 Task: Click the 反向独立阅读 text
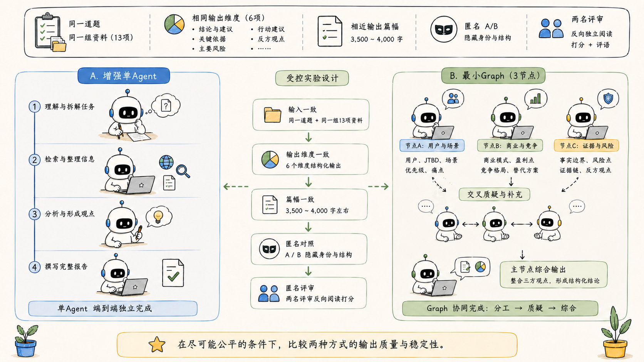pos(592,34)
